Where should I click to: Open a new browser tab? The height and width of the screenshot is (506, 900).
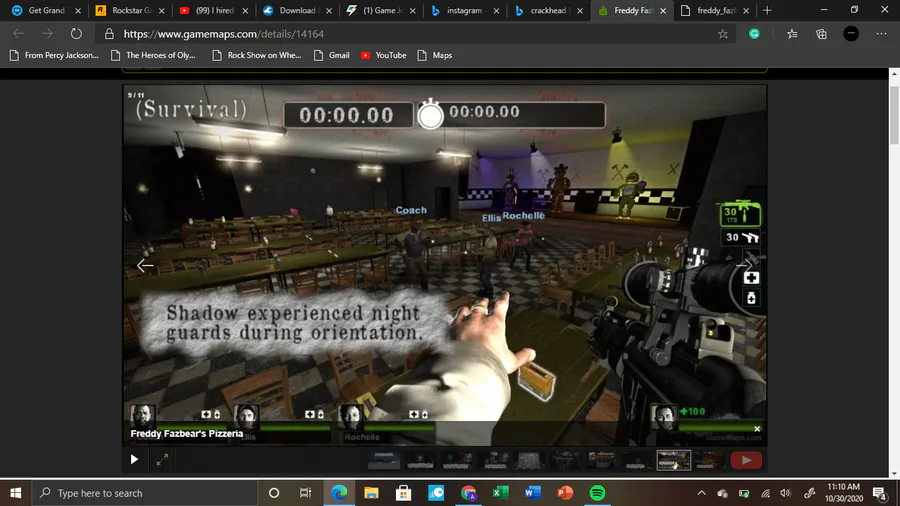click(767, 10)
